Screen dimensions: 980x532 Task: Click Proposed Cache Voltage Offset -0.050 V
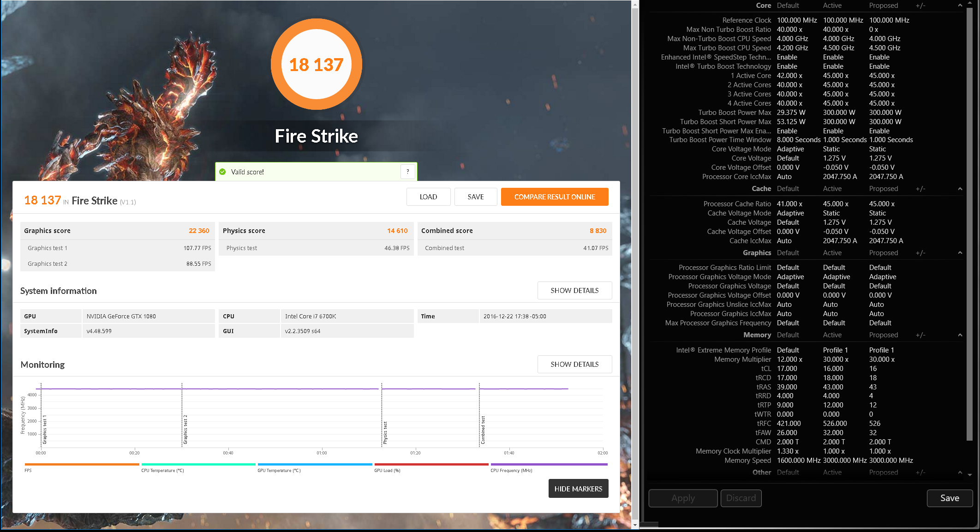pyautogui.click(x=882, y=232)
